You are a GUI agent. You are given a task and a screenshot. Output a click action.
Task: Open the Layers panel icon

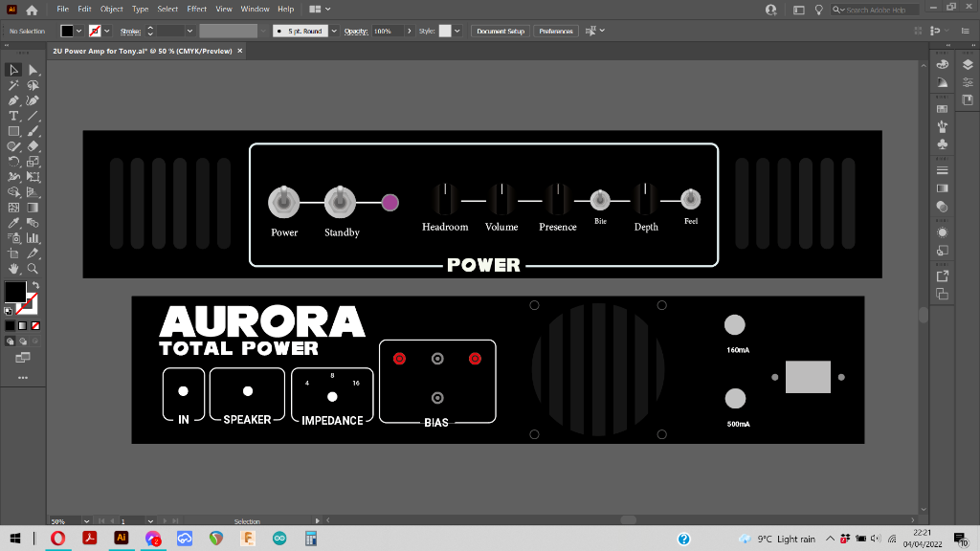click(x=968, y=65)
